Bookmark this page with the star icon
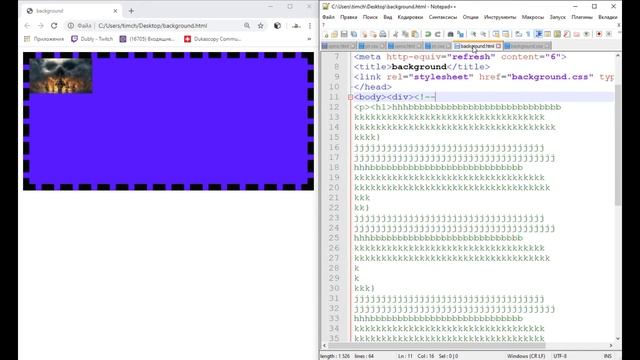This screenshot has width=640, height=360. tap(260, 26)
